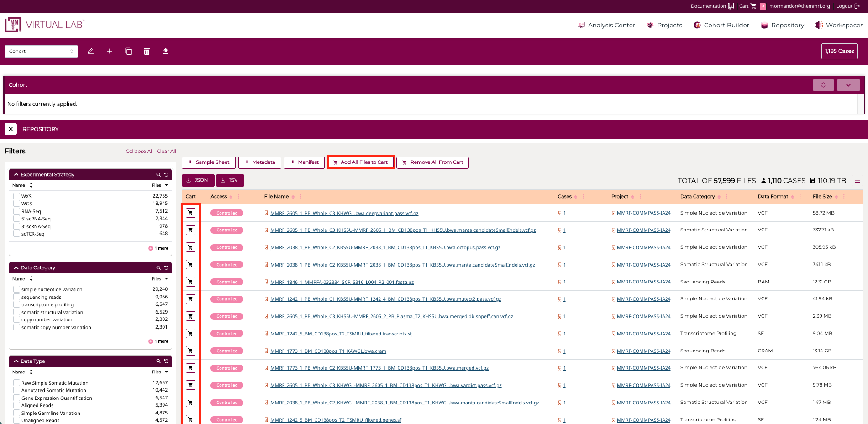This screenshot has height=424, width=868.
Task: Open the Analysis Center menu item
Action: tap(611, 25)
